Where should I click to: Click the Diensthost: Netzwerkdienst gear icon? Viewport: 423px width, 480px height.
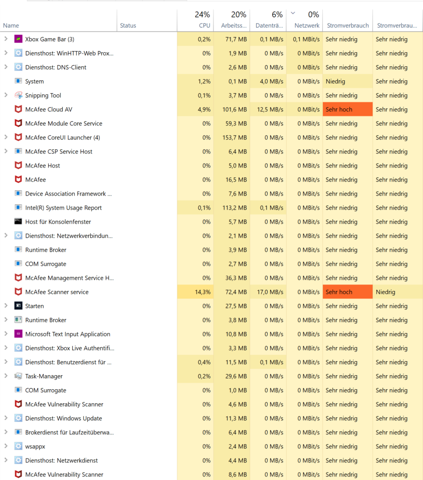coord(18,460)
